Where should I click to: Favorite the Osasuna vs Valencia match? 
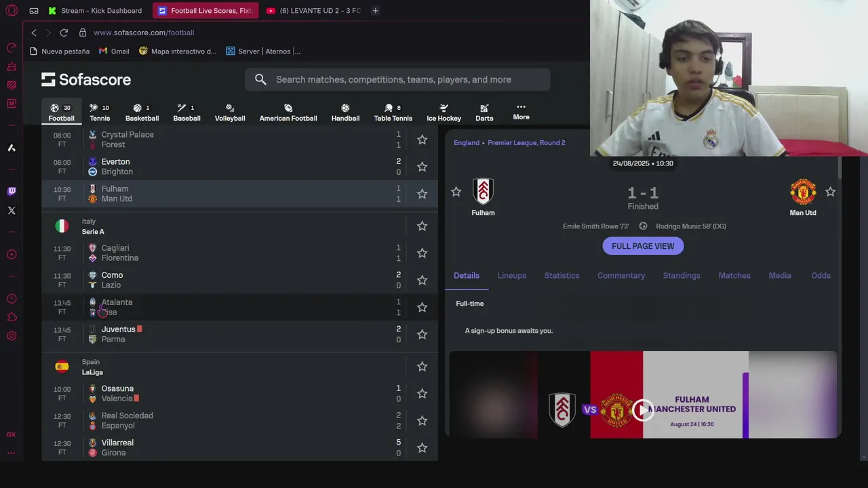(422, 393)
